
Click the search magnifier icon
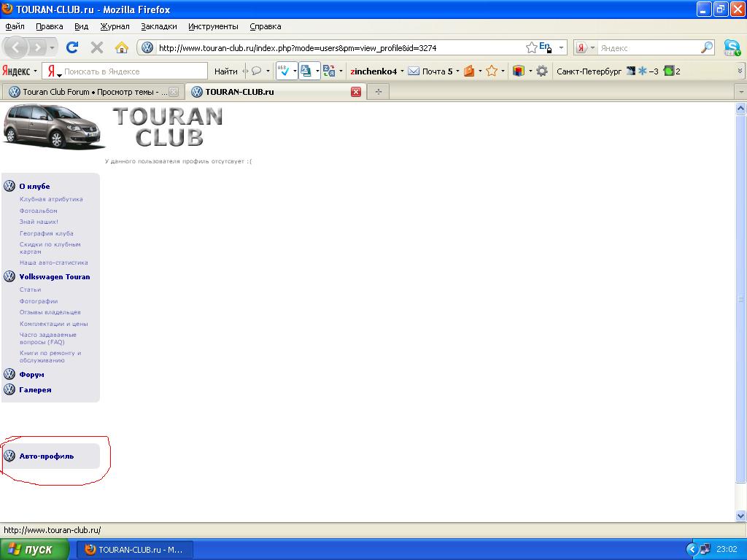(706, 47)
